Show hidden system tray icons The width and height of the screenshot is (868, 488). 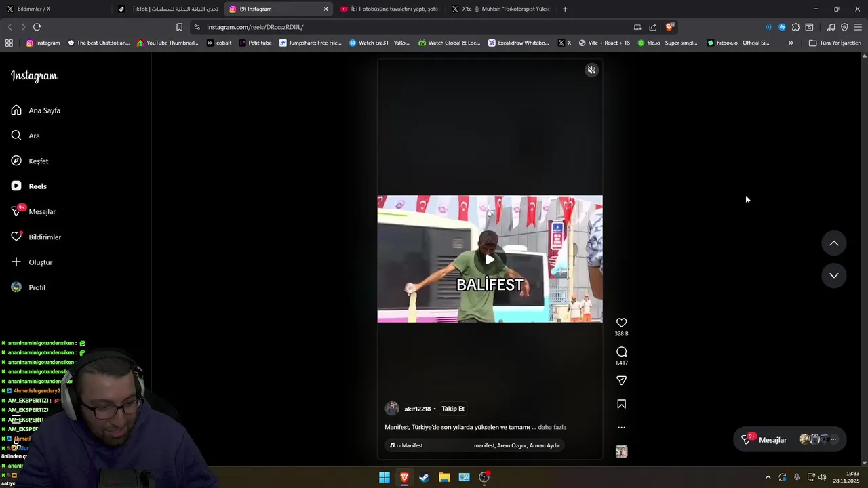coord(768,477)
